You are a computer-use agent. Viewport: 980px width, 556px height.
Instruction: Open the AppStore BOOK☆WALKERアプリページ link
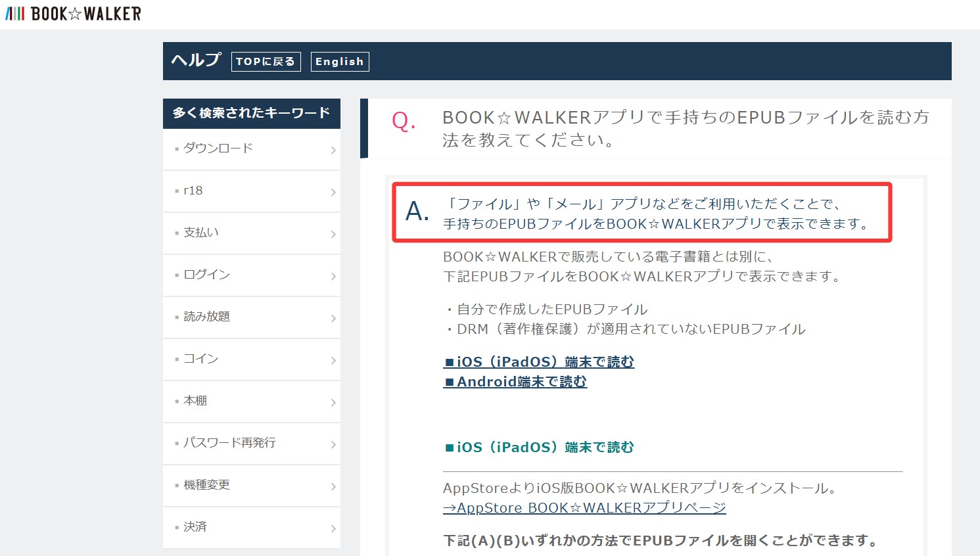(x=584, y=508)
